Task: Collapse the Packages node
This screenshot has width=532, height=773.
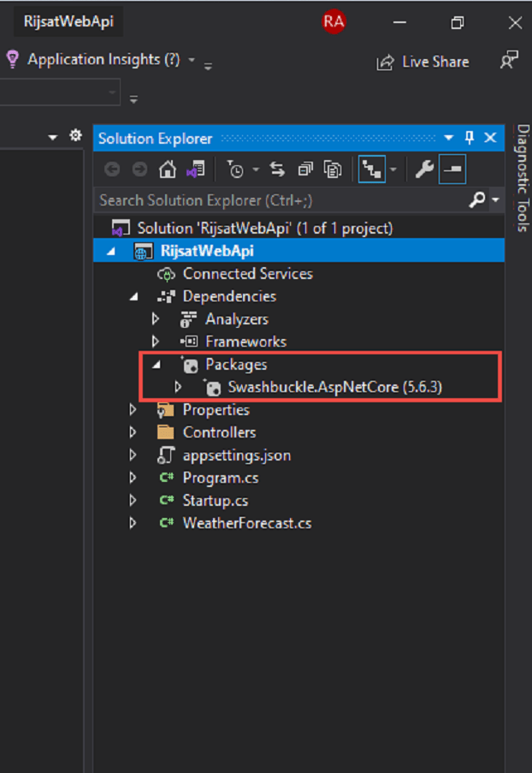Action: [157, 365]
